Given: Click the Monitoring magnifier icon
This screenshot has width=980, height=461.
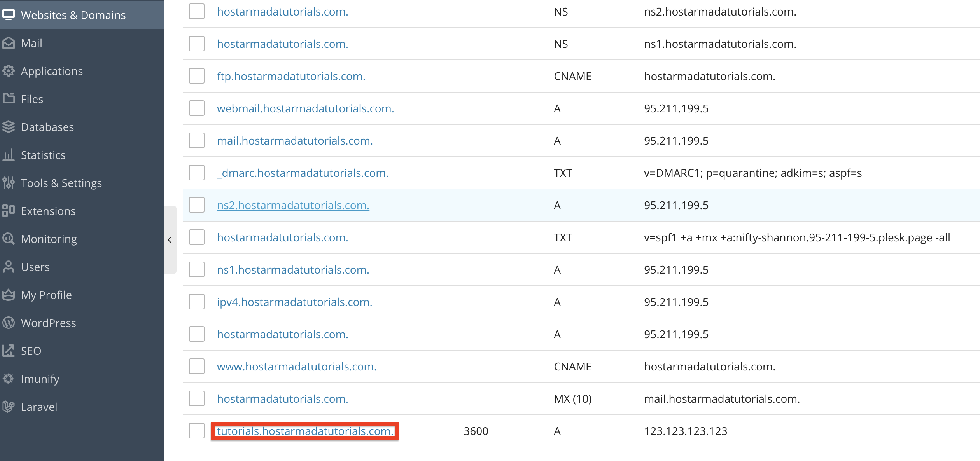Looking at the screenshot, I should (9, 239).
